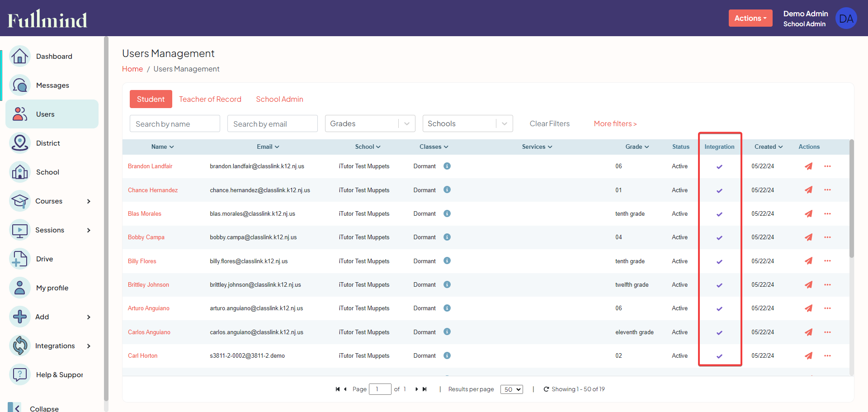
Task: Open the Messages chat bubble icon
Action: coord(20,85)
